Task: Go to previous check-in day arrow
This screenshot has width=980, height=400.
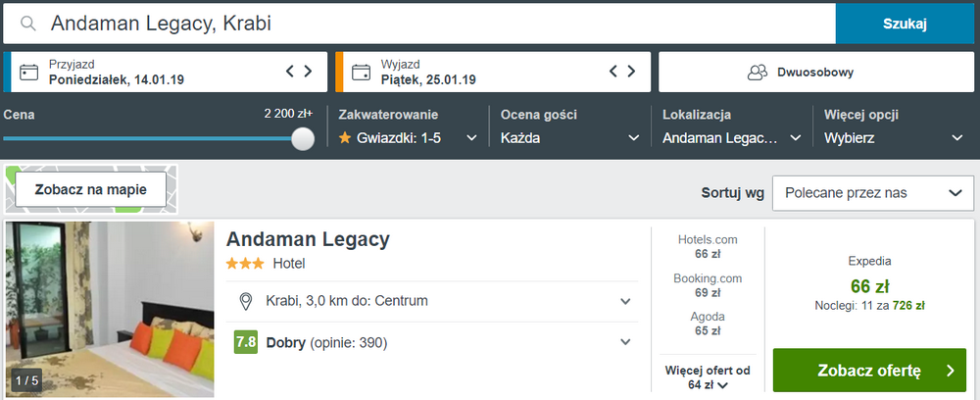Action: [290, 72]
